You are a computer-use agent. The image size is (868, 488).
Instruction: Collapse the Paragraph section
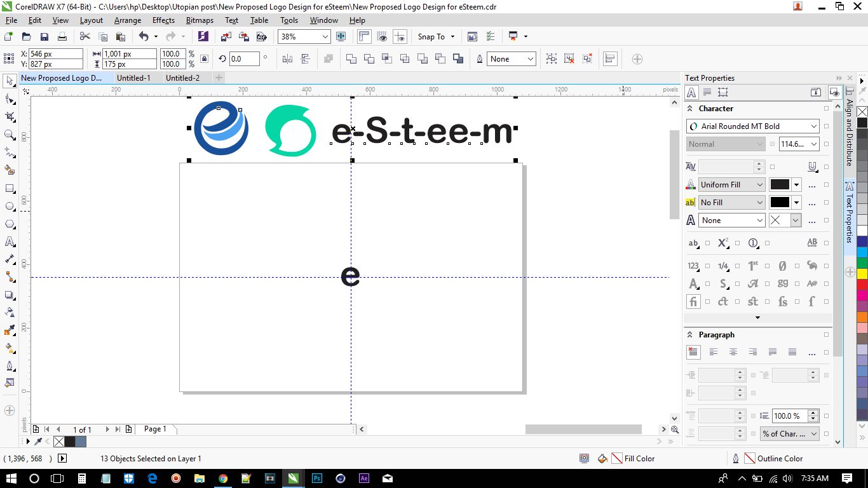690,335
